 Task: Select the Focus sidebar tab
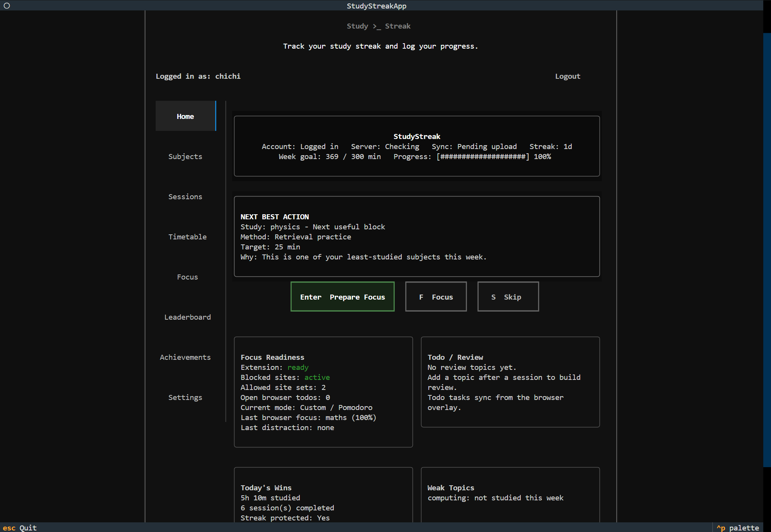[187, 277]
